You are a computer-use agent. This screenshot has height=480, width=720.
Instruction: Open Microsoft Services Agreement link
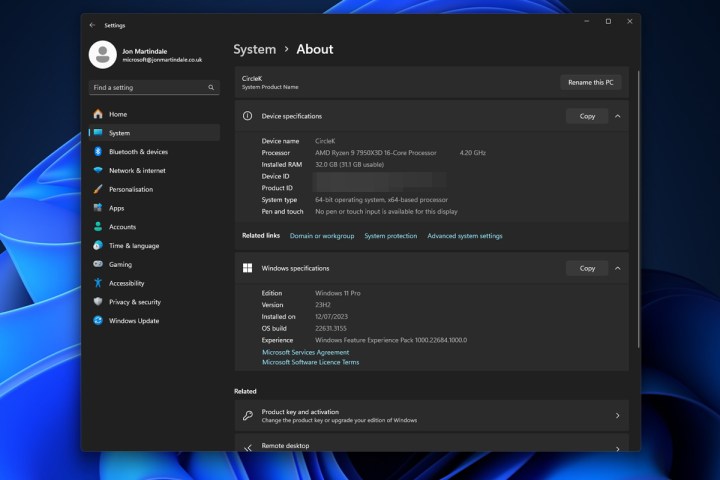pos(305,352)
